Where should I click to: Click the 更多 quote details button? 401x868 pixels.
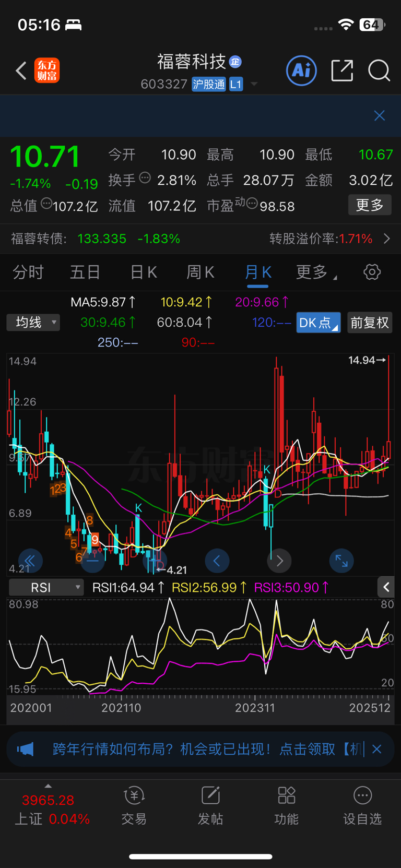point(370,205)
